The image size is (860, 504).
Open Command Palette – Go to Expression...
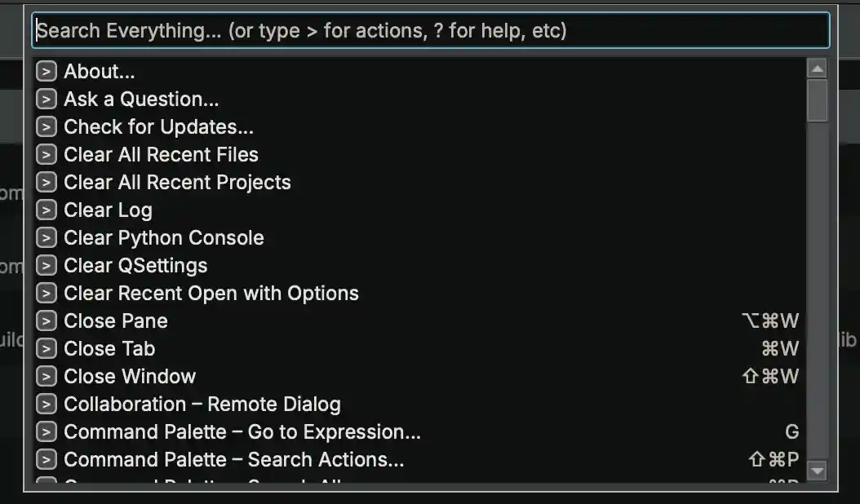242,432
